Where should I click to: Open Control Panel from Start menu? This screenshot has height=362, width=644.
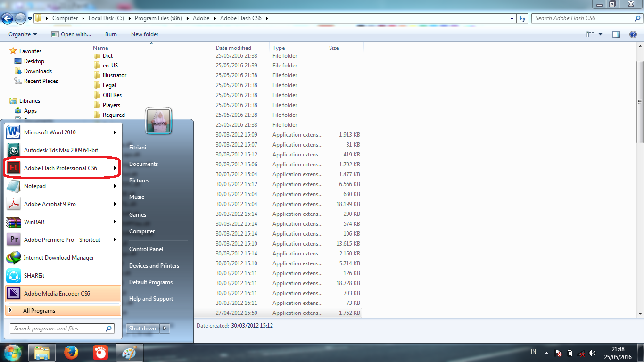[146, 249]
